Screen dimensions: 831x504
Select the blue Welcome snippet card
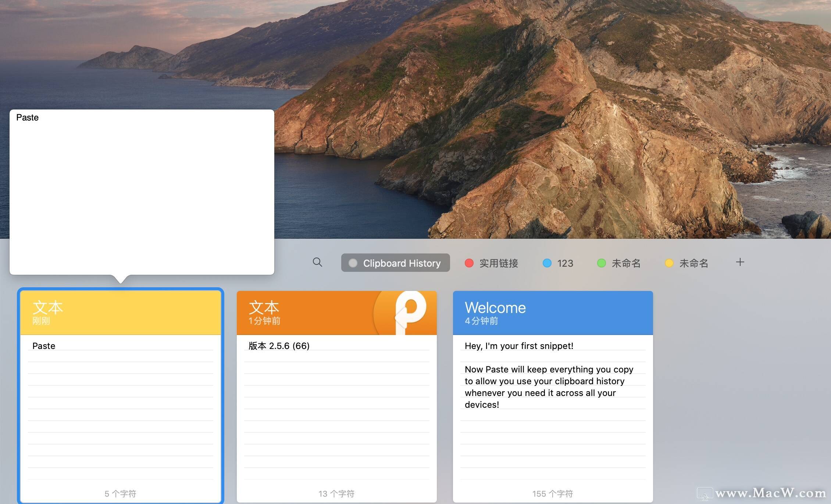553,397
